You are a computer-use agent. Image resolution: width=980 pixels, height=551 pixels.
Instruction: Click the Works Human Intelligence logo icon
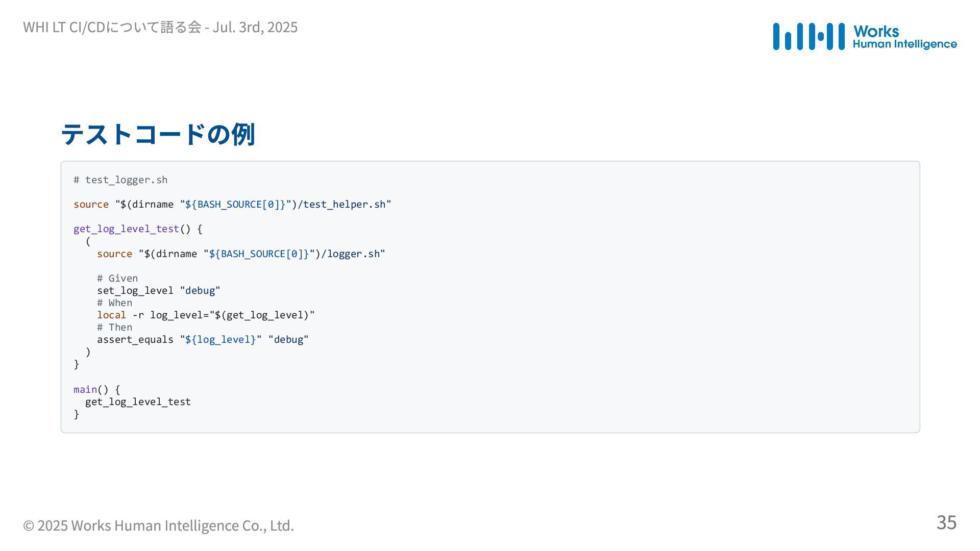[x=809, y=36]
